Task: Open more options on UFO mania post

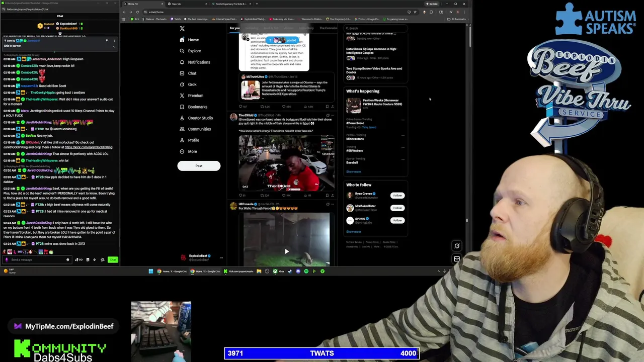Action: 333,204
